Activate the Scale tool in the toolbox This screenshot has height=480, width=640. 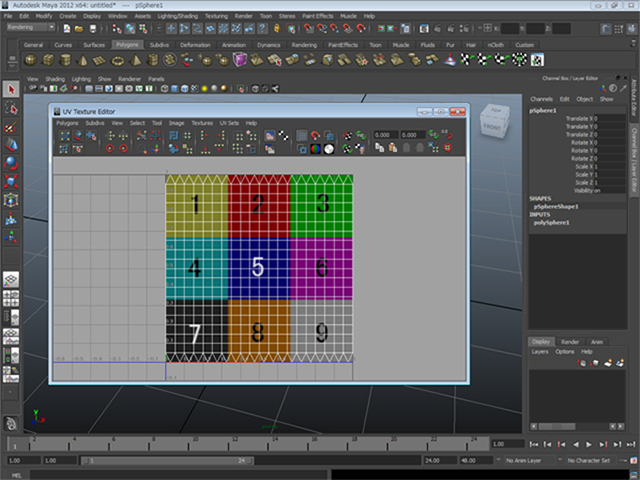tap(11, 181)
